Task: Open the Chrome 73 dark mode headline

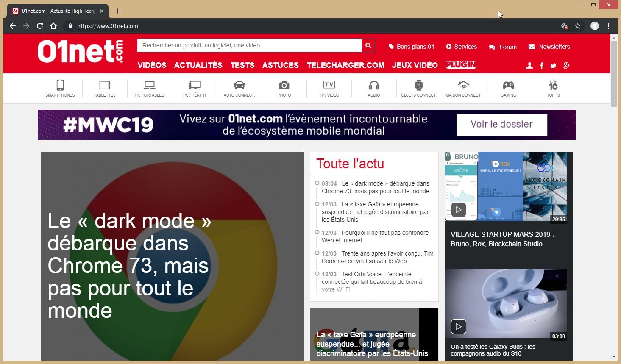Action: (129, 266)
